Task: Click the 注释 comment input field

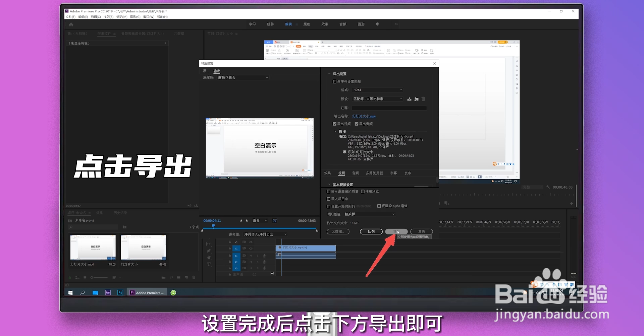Action: click(x=389, y=108)
